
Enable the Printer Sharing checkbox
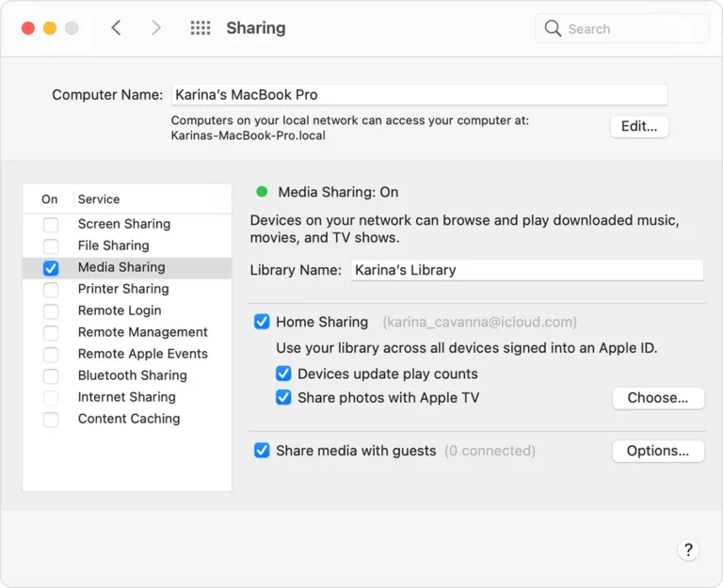click(x=51, y=290)
